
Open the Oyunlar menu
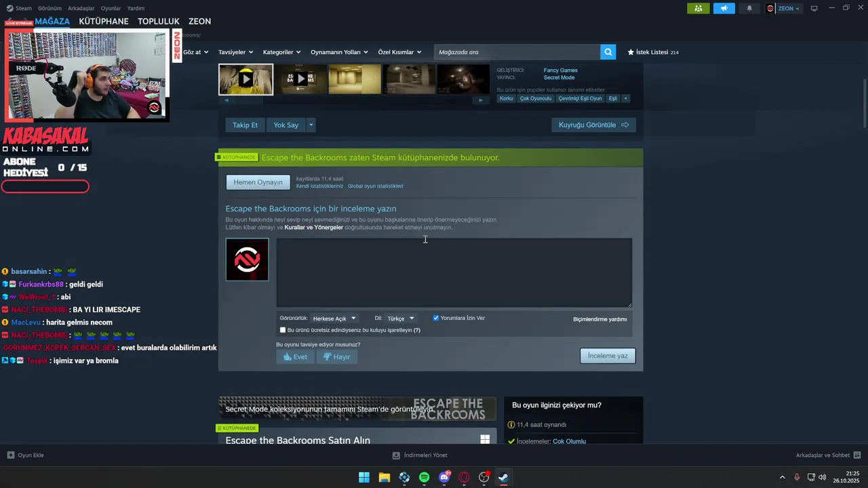(111, 8)
